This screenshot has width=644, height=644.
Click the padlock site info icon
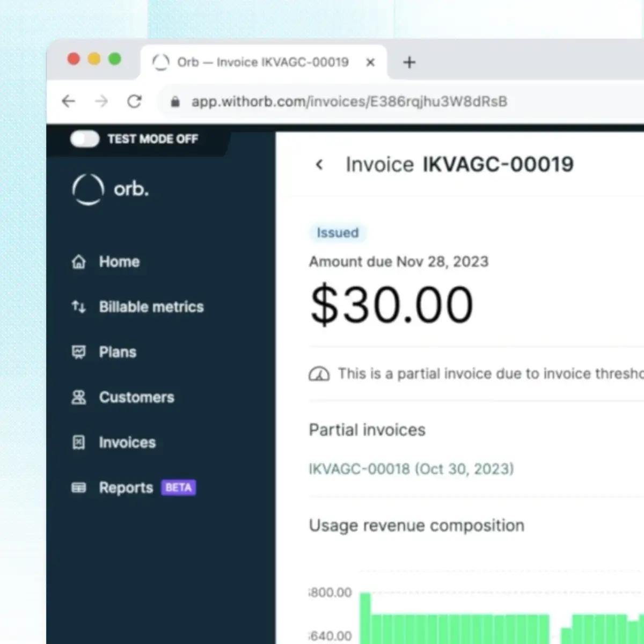click(x=175, y=101)
